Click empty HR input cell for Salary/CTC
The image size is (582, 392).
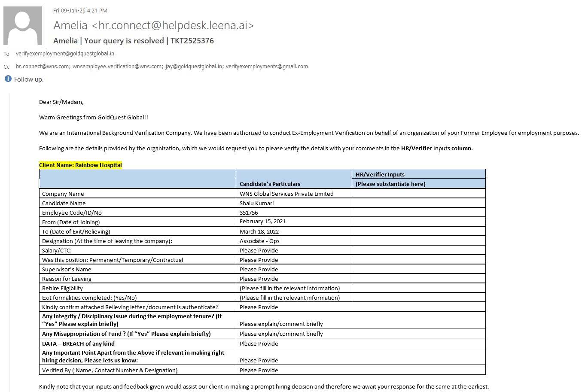click(419, 250)
